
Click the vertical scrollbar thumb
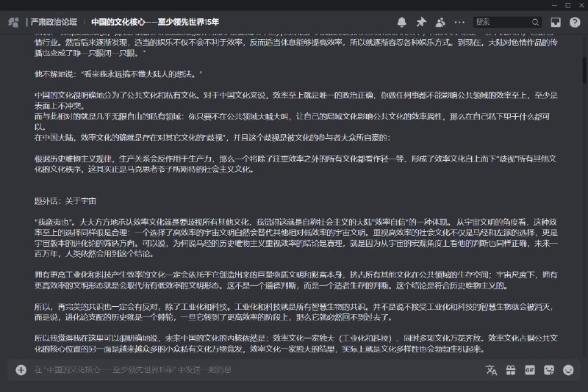[x=584, y=70]
